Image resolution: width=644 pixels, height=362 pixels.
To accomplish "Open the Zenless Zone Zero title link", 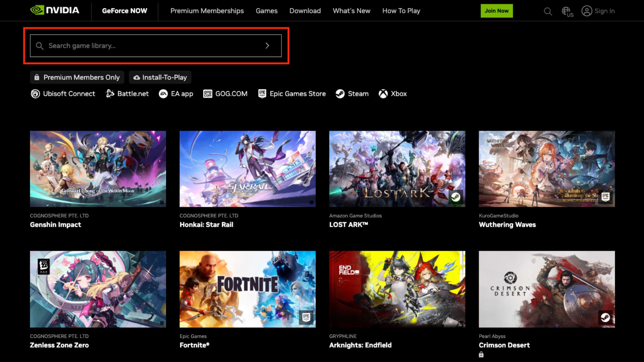I will click(x=59, y=345).
